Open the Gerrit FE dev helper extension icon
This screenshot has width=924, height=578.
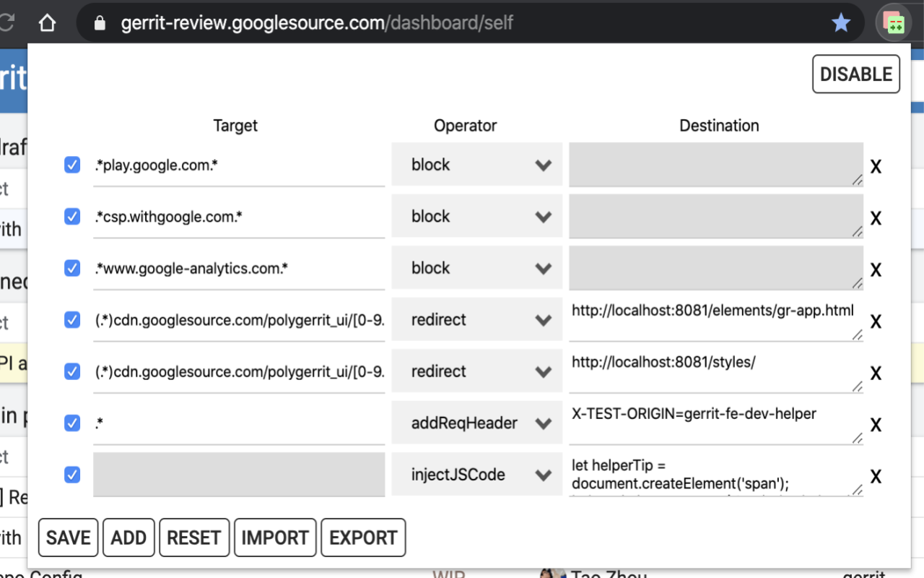click(894, 23)
